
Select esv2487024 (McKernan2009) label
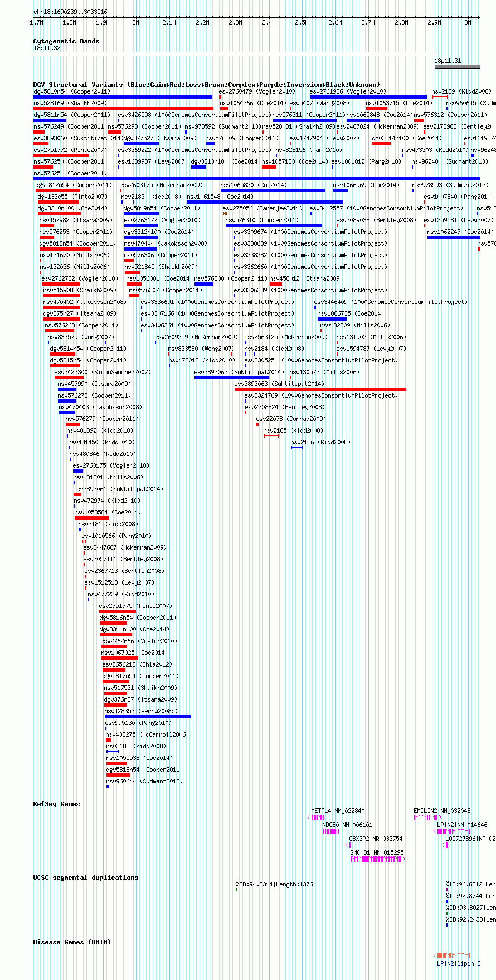tap(378, 126)
